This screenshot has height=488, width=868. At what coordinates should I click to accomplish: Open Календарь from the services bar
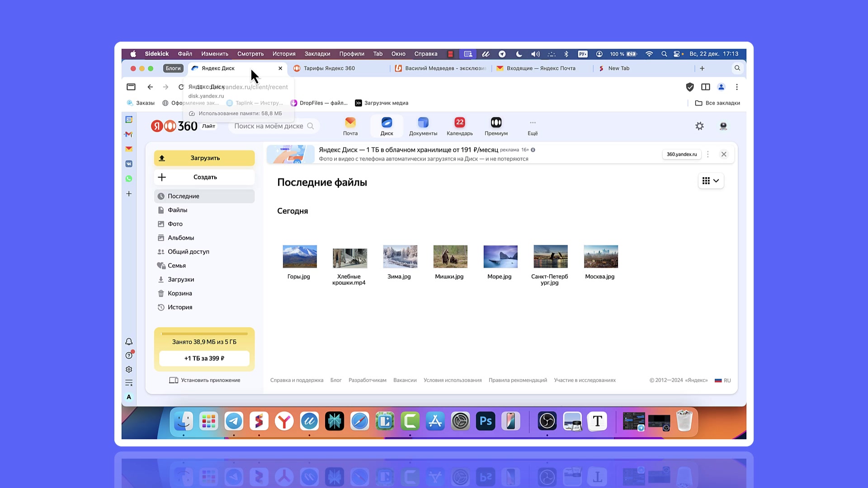459,126
